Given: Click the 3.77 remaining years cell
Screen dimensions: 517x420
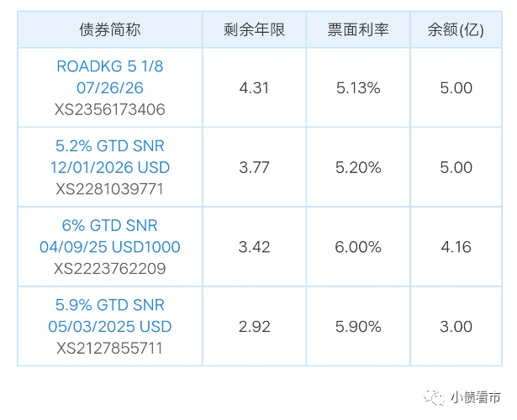Looking at the screenshot, I should tap(254, 167).
